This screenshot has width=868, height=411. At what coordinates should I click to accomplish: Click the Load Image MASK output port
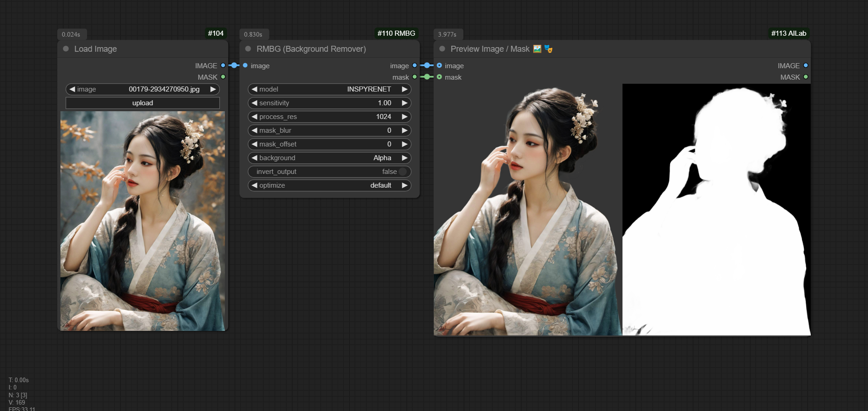(x=223, y=77)
